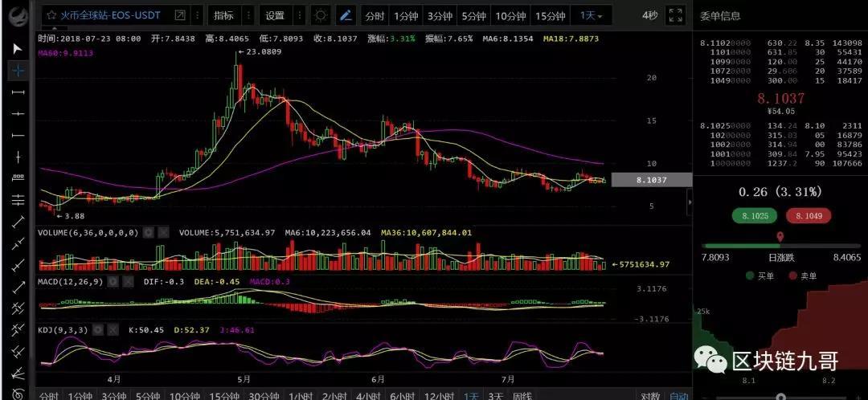The height and width of the screenshot is (400, 868).
Task: Remove the VOLUME indicator with X
Action: [x=163, y=233]
